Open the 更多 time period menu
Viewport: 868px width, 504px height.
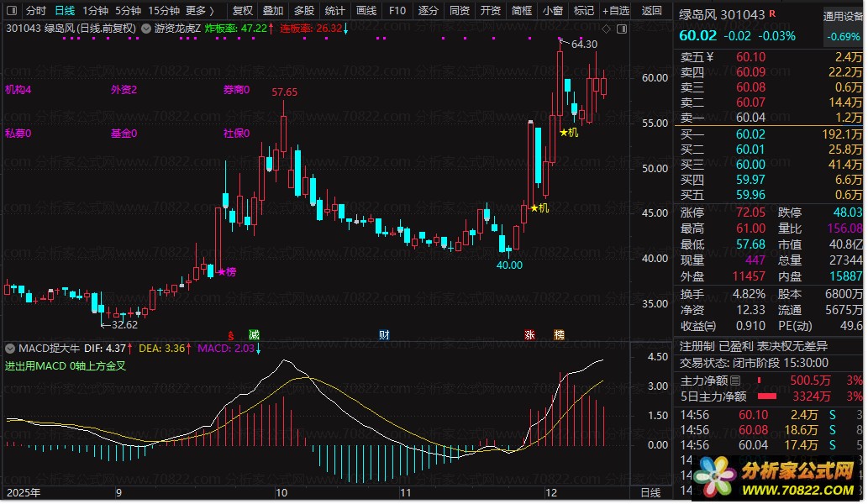click(x=198, y=11)
